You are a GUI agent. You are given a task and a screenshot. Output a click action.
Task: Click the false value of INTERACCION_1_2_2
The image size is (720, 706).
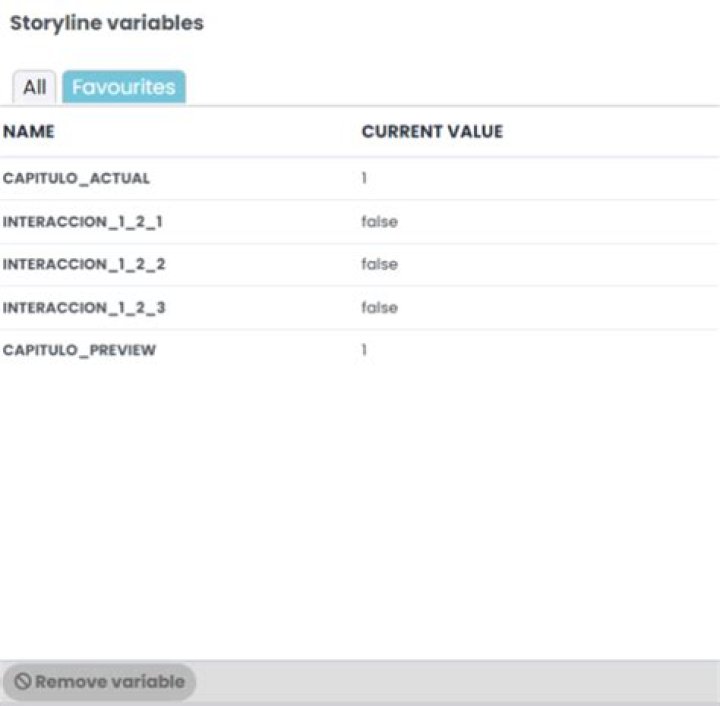379,264
